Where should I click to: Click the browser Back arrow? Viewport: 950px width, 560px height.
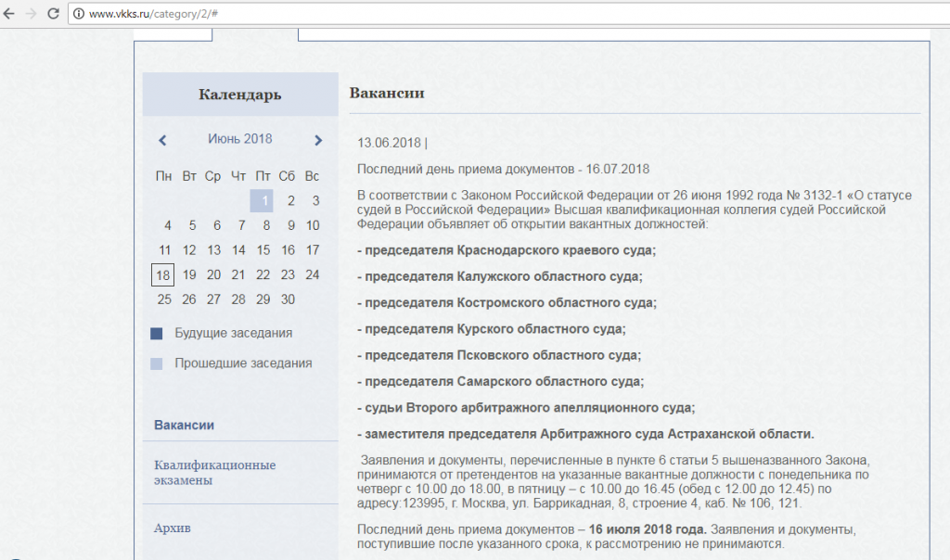click(x=8, y=13)
